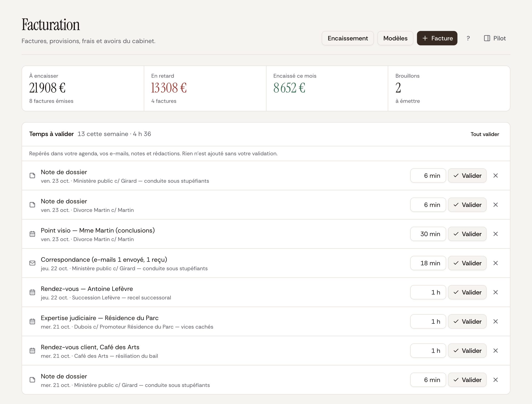Image resolution: width=532 pixels, height=404 pixels.
Task: Validate the Correspondance 18 min entry
Action: tap(467, 263)
